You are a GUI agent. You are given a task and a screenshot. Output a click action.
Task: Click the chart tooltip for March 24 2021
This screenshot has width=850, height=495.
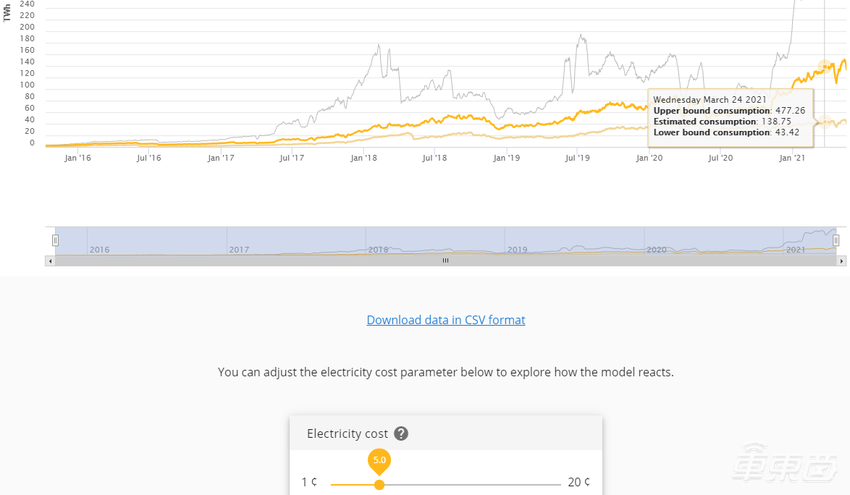[x=730, y=116]
